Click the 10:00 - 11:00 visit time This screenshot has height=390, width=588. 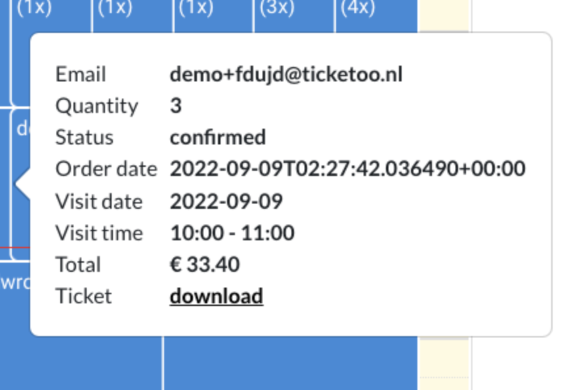coord(232,232)
